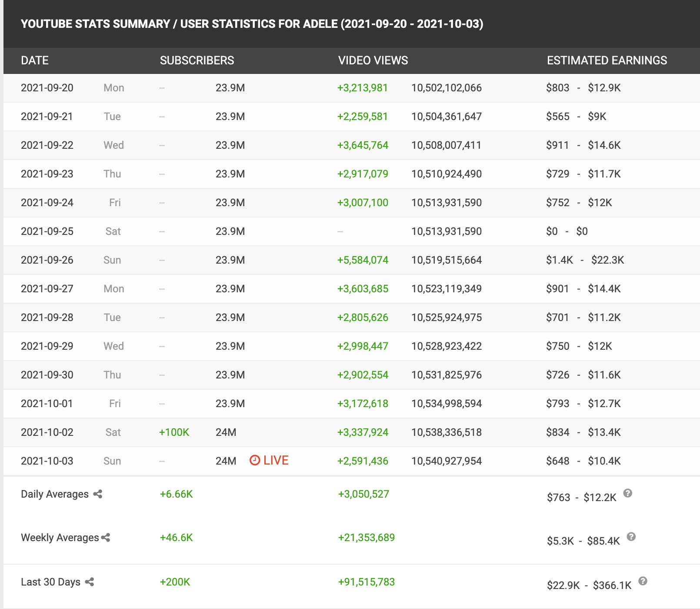Screen dimensions: 700x609
Task: Click views gain +2,902,554
Action: pos(363,375)
